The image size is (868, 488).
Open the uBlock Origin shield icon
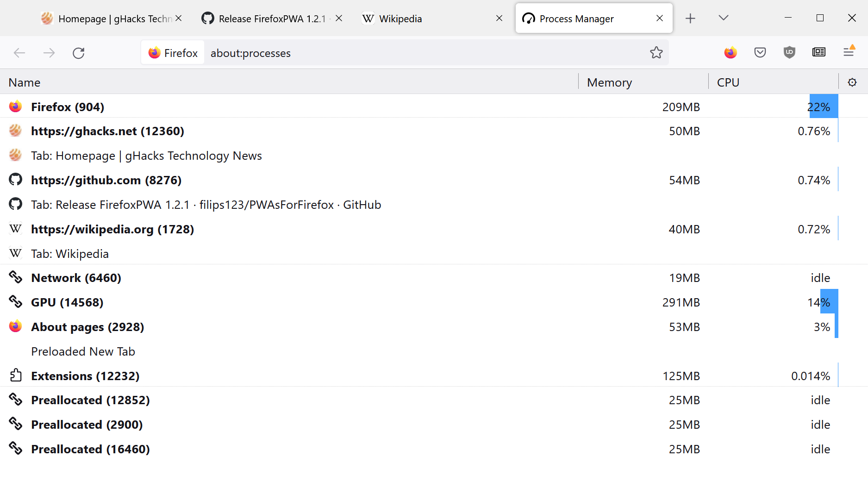(x=790, y=52)
